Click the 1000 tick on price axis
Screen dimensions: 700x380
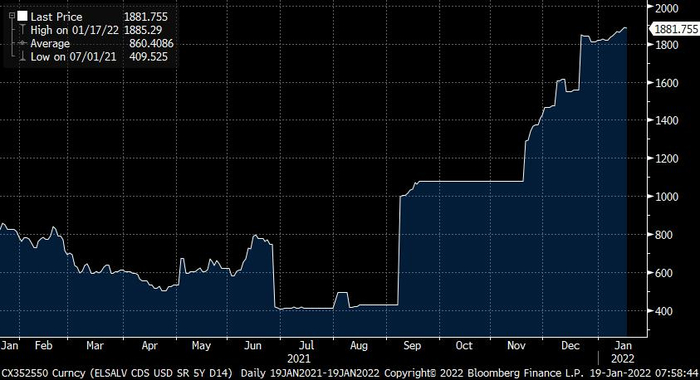pos(667,196)
